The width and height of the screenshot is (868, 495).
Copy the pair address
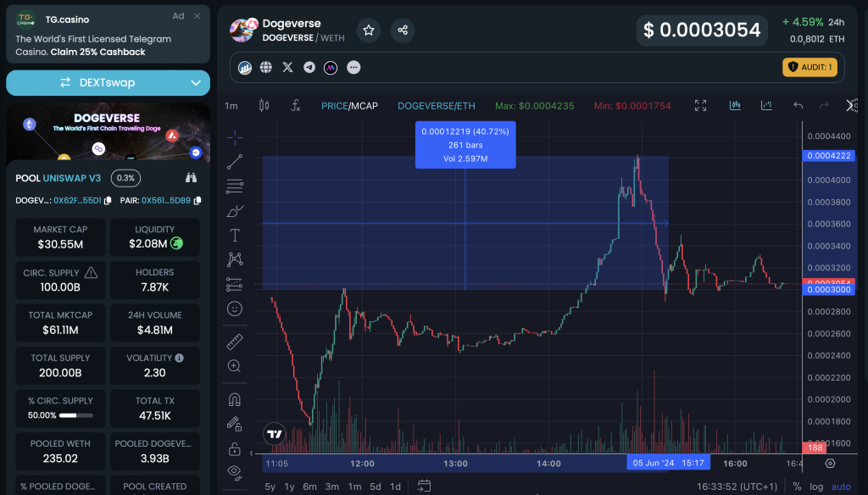pyautogui.click(x=197, y=200)
